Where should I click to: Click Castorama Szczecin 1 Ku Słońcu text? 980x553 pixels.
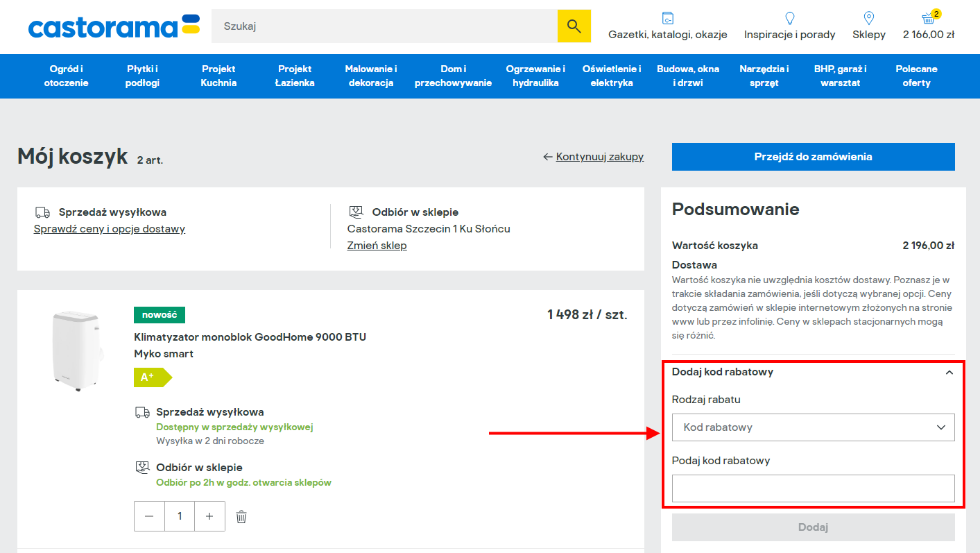429,229
